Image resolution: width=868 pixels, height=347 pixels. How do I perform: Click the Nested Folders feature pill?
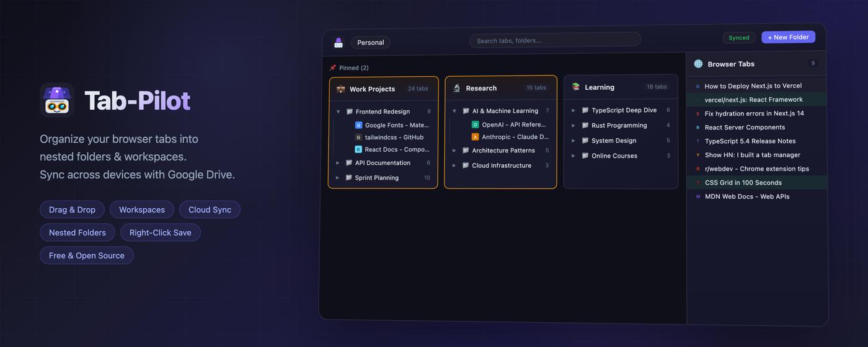tap(77, 232)
